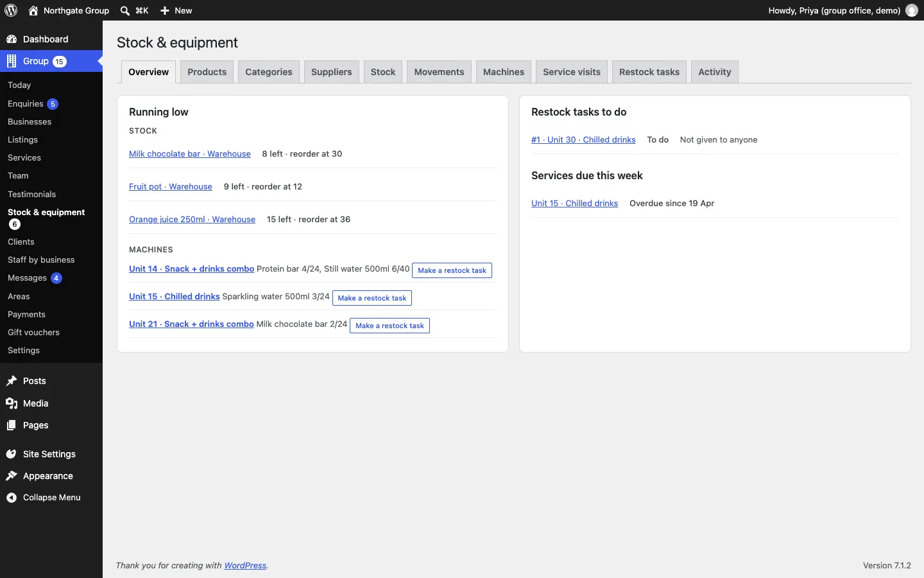Click the Appearance paintbrush icon
The height and width of the screenshot is (578, 924).
point(12,476)
